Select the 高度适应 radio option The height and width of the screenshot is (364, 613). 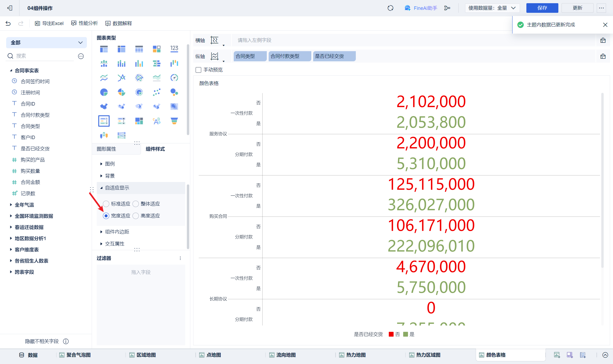(136, 216)
